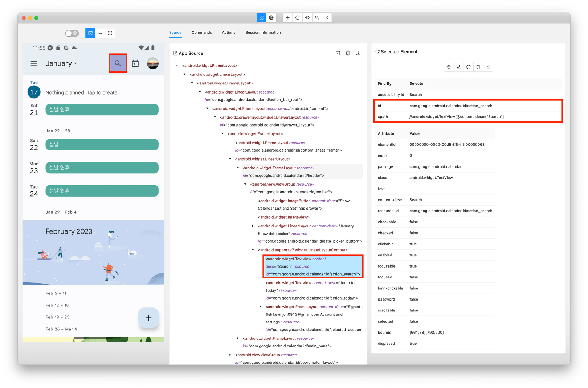Collapse the header FrameLayout node
This screenshot has width=588, height=388.
[238, 168]
